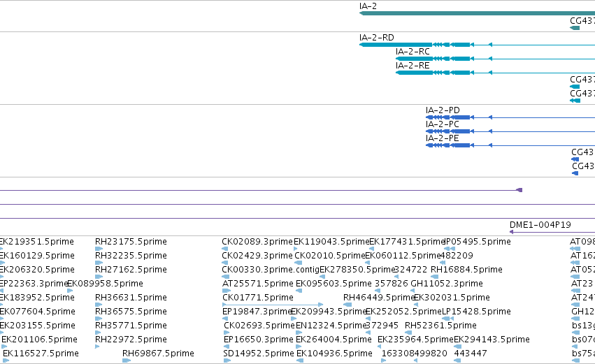The height and width of the screenshot is (364, 595).
Task: Open EST SD14952.5prime
Action: [259, 354]
